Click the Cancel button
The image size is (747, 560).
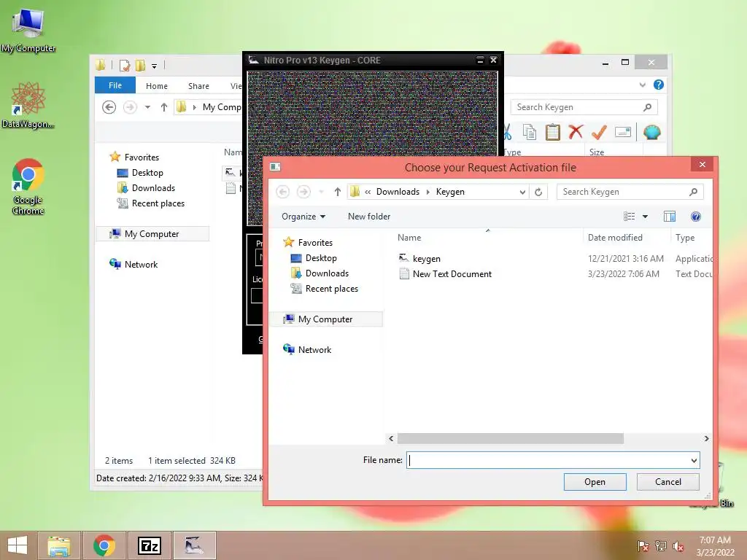pyautogui.click(x=668, y=481)
